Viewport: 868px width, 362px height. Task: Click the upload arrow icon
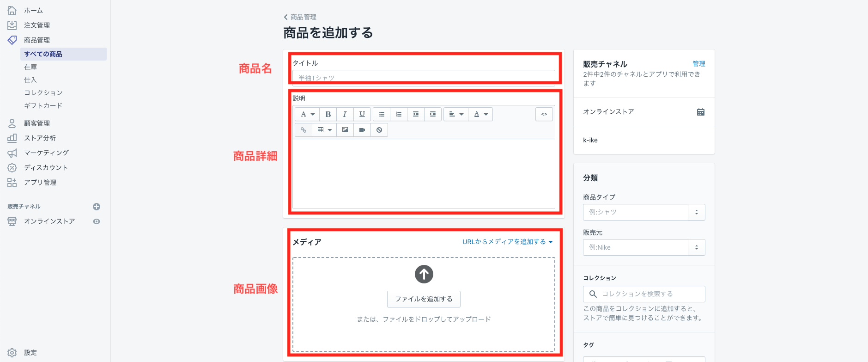pos(424,274)
